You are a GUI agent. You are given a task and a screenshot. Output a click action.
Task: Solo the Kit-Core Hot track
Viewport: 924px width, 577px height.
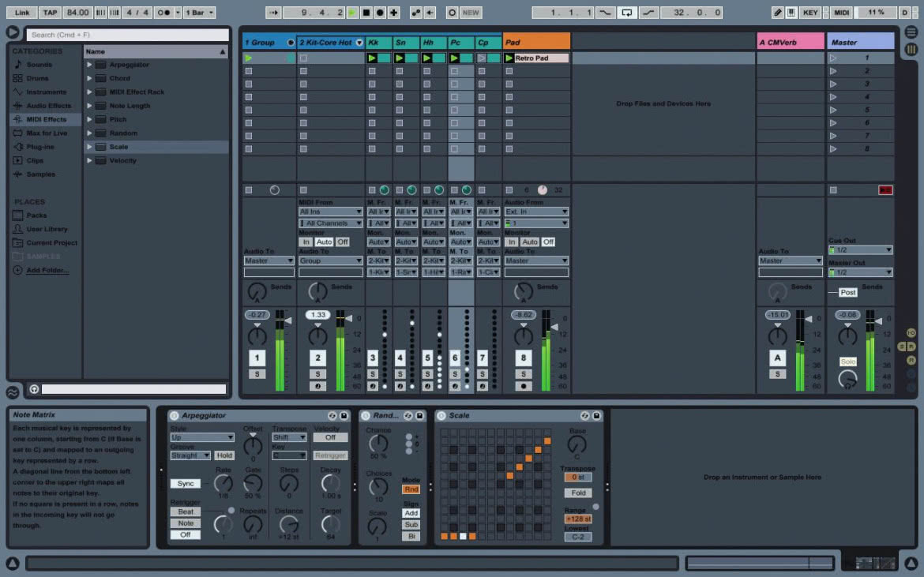317,374
